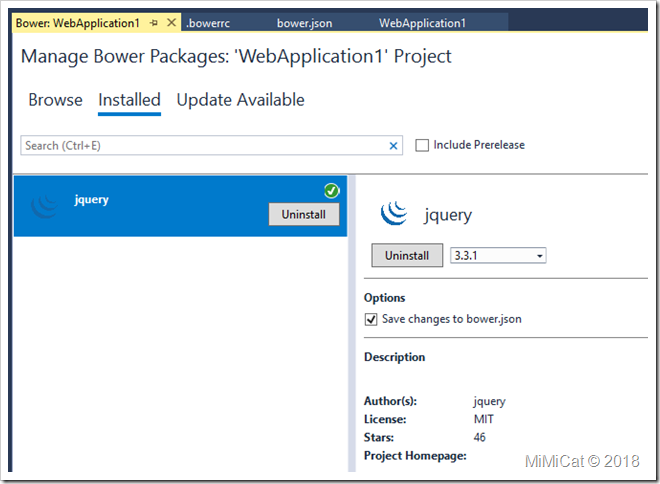Uncheck Save changes to bower.json
This screenshot has width=660, height=484.
click(x=371, y=319)
